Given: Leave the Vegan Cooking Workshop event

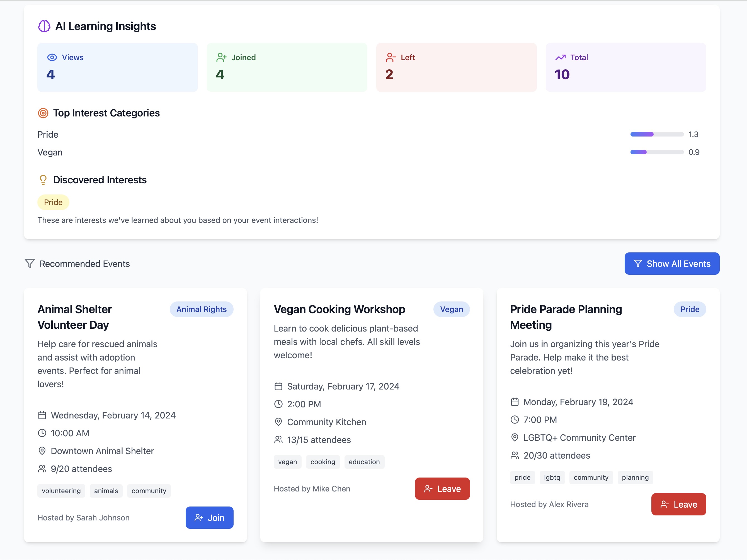Looking at the screenshot, I should tap(442, 488).
